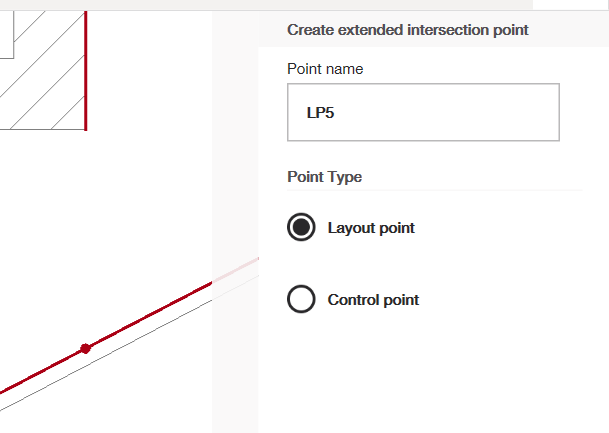Viewport: 609px width, 433px height.
Task: Click the 'Create extended intersection point' header
Action: [x=408, y=30]
